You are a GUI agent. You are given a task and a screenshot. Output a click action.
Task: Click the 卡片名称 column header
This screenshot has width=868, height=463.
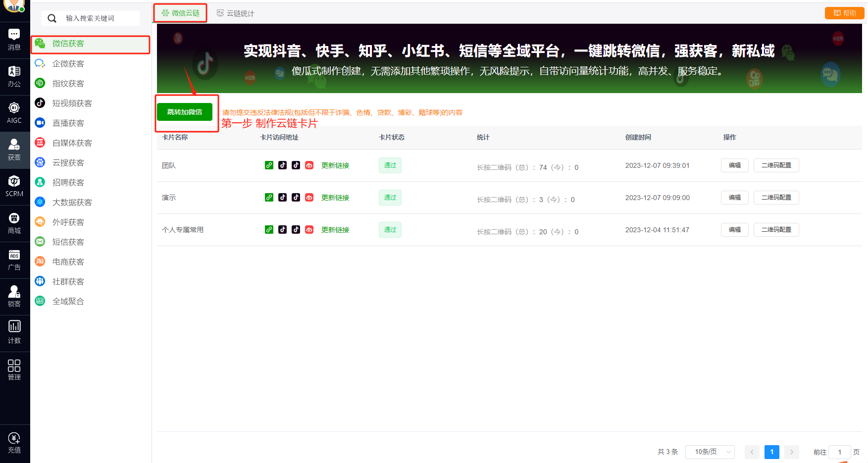175,137
